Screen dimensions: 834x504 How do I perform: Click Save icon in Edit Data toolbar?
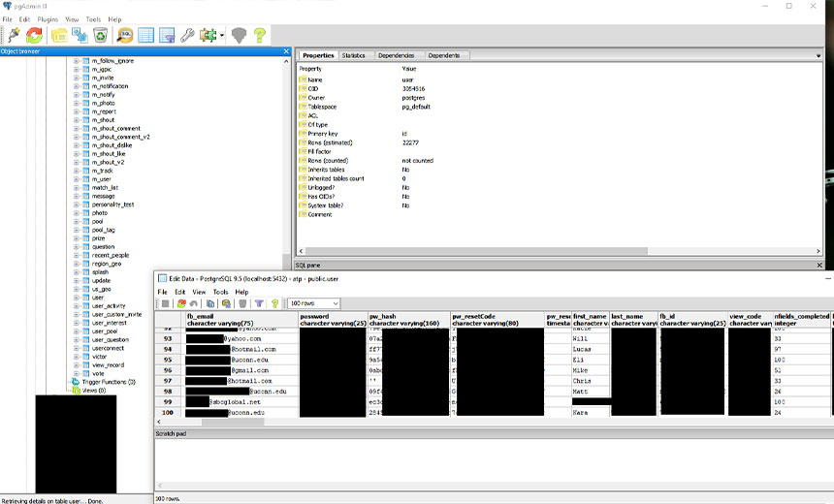166,303
